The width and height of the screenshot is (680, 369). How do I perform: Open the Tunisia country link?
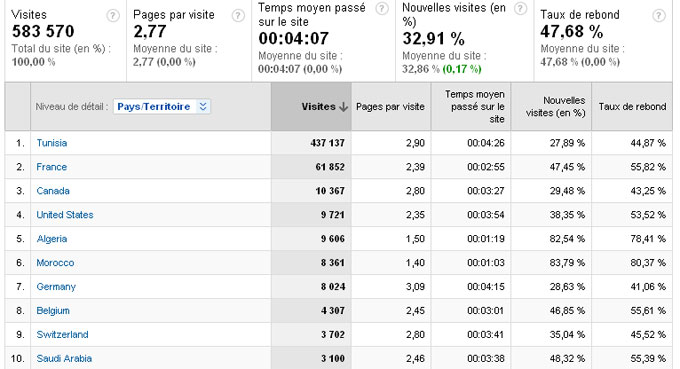click(x=52, y=143)
